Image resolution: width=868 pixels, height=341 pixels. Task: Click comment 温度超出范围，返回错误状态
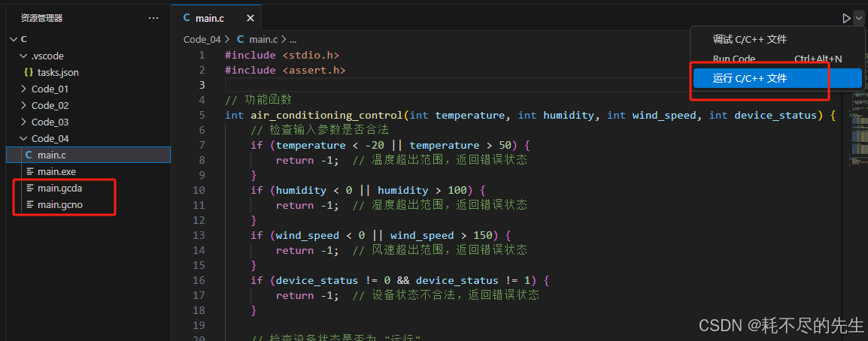[x=439, y=160]
